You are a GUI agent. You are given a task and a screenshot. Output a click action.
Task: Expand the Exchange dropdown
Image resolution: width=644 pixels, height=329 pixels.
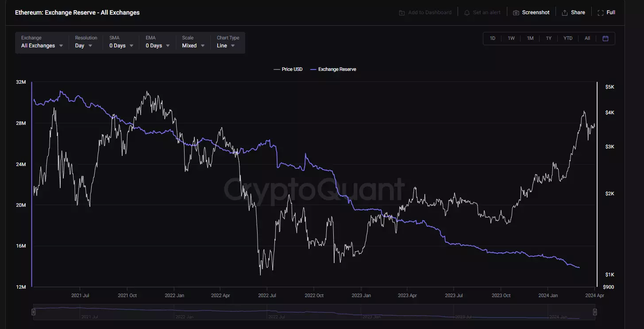[x=42, y=46]
